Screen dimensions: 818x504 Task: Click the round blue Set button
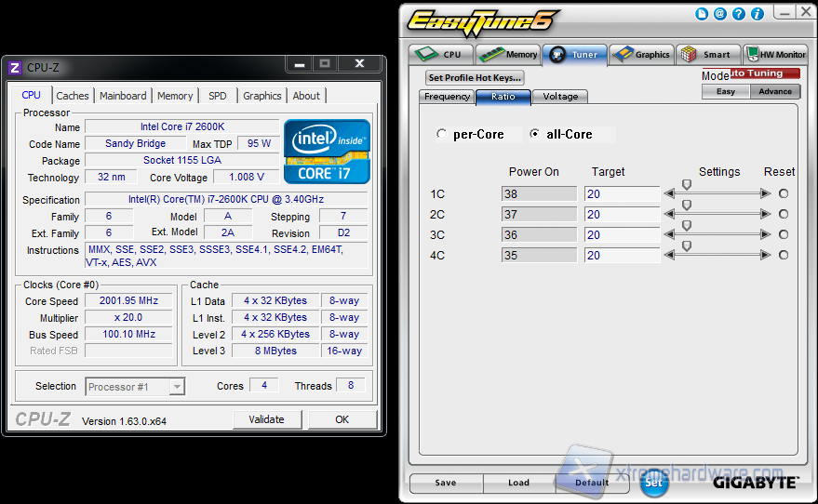(x=654, y=482)
